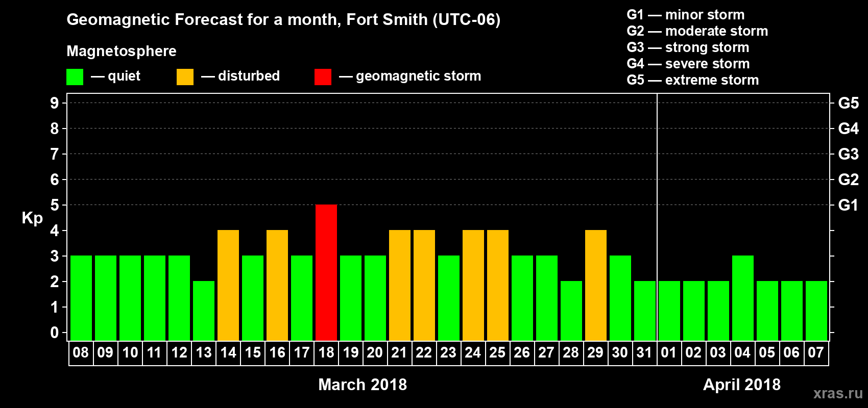The height and width of the screenshot is (408, 868).
Task: Click the green bar above April date 04
Action: click(743, 298)
